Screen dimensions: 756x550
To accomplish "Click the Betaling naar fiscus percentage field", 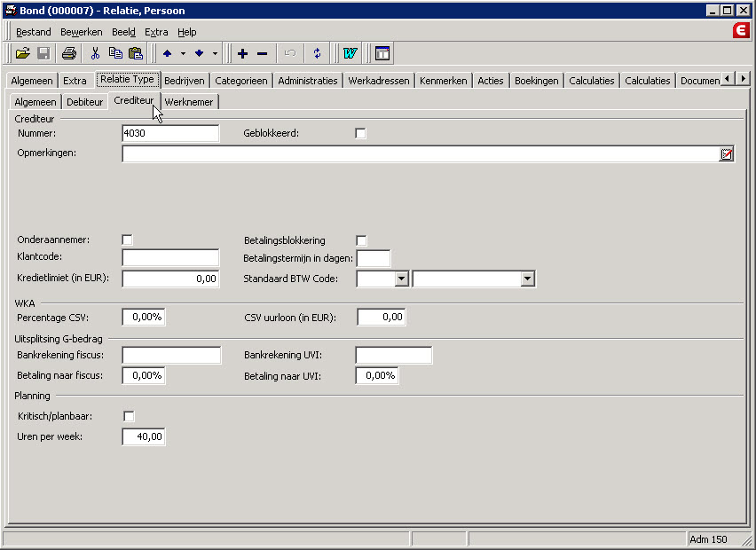I will coord(144,375).
